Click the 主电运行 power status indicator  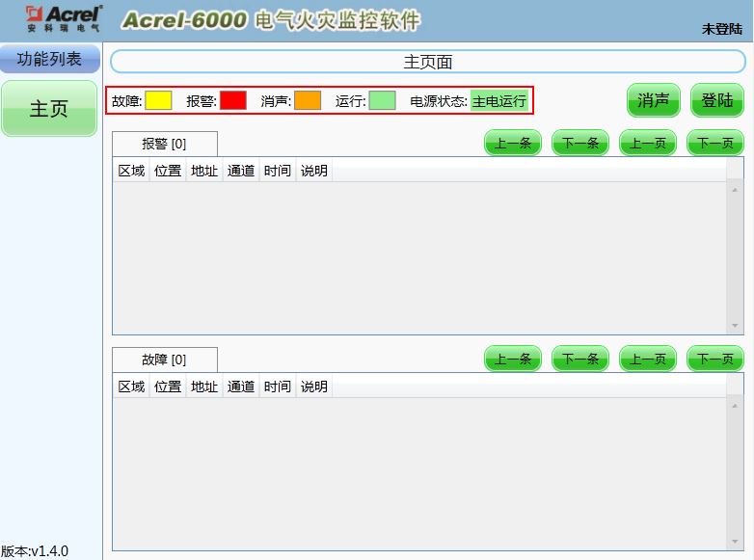coord(499,101)
